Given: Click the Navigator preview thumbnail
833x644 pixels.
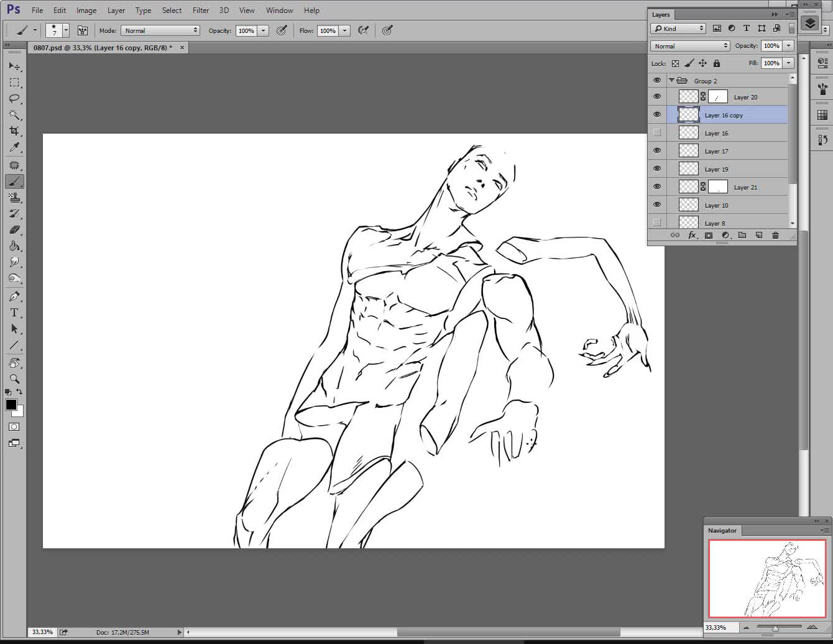Looking at the screenshot, I should [767, 579].
